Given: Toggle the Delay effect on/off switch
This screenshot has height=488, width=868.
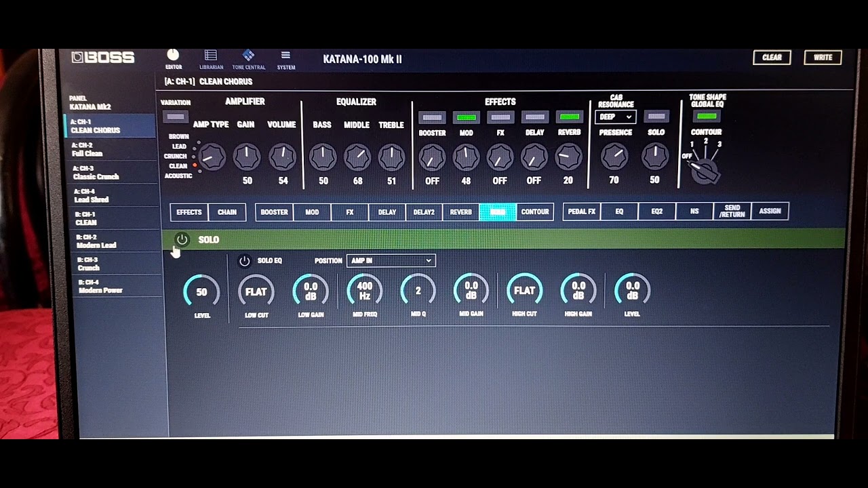Looking at the screenshot, I should (x=534, y=118).
